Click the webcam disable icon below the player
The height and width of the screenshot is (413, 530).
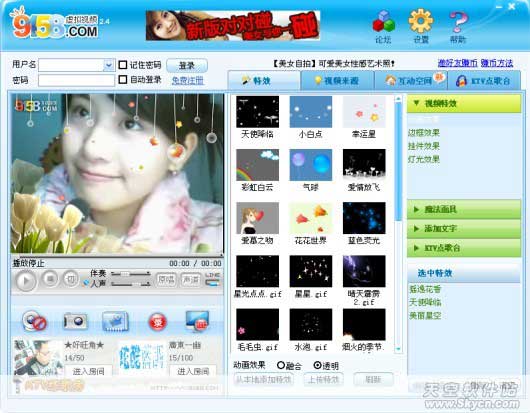click(x=34, y=321)
